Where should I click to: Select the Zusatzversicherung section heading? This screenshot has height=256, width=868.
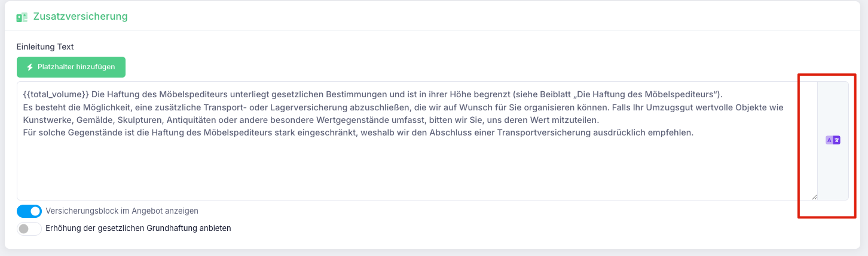pyautogui.click(x=81, y=17)
